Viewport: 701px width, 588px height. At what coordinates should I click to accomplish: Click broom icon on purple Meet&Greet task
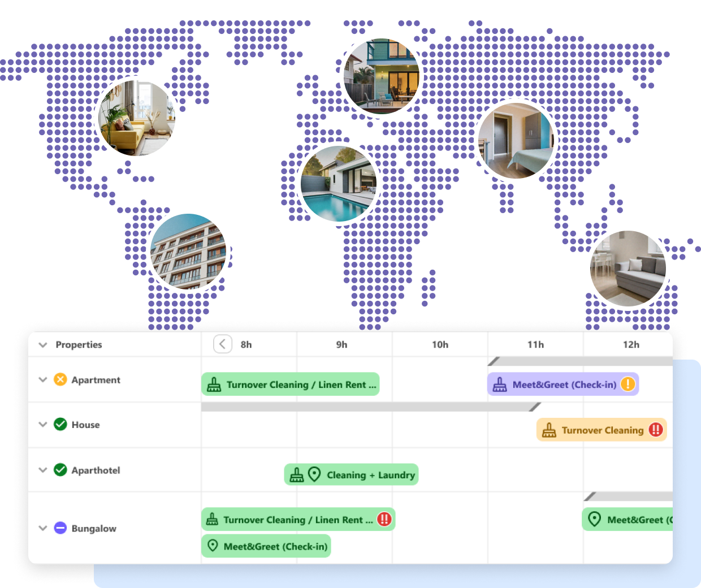(500, 385)
